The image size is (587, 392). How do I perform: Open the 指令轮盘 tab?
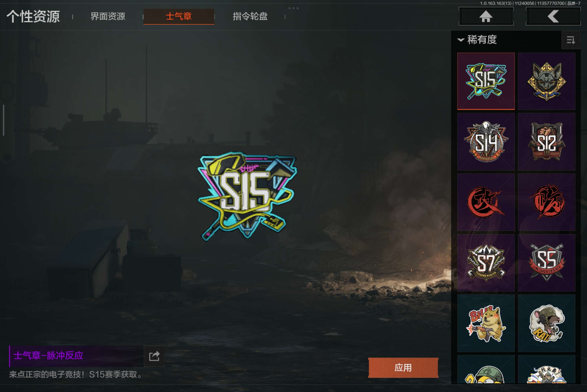coord(250,17)
